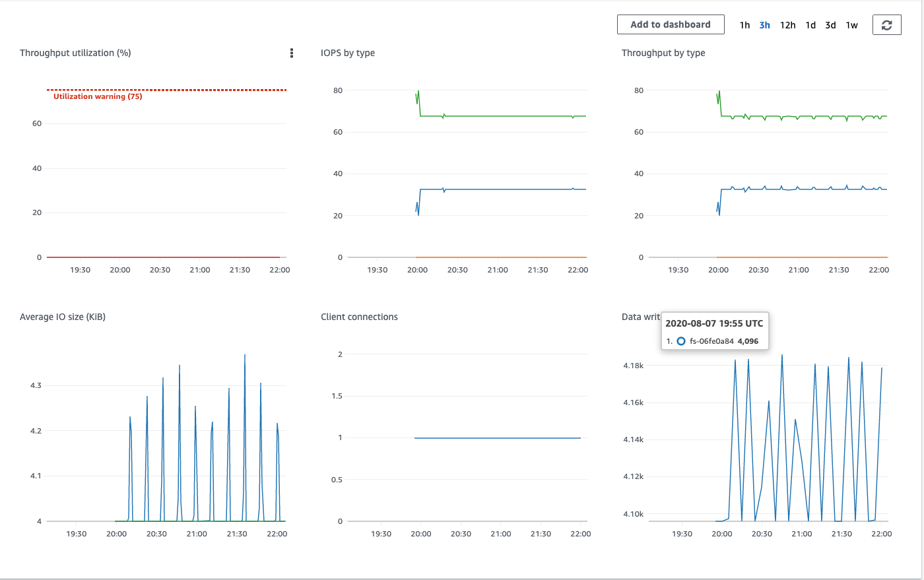Click the fs-06fe0a84 legend circle in tooltip

(680, 341)
